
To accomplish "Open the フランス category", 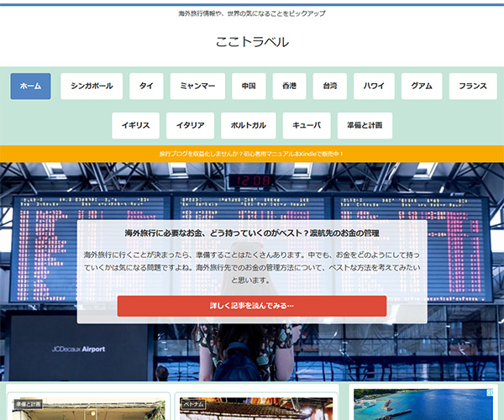I will click(x=473, y=87).
